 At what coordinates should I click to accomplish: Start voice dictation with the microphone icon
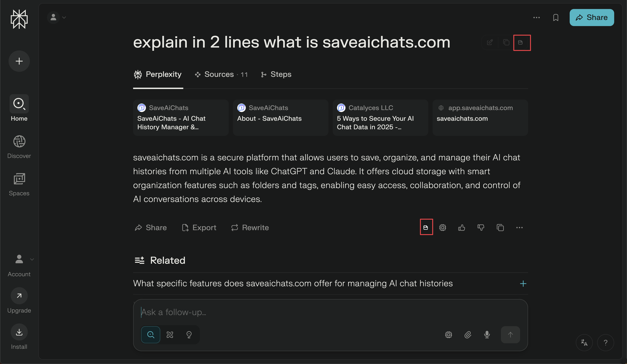pos(487,335)
